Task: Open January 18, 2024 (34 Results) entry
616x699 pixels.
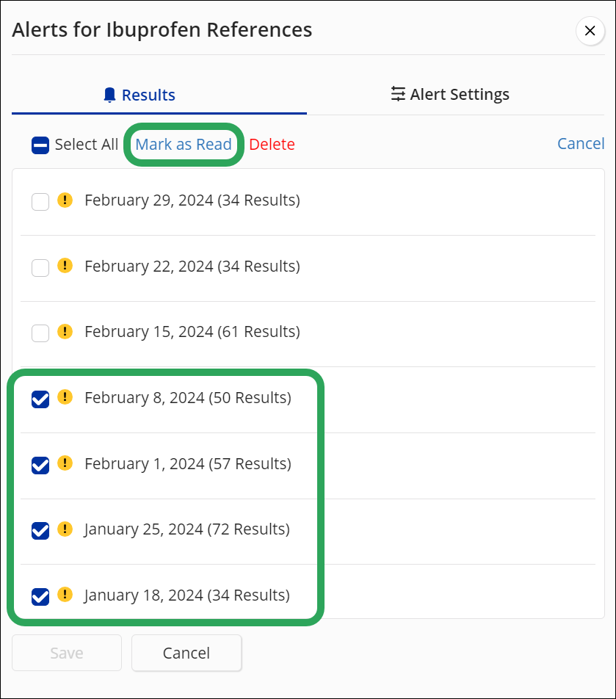Action: (186, 595)
